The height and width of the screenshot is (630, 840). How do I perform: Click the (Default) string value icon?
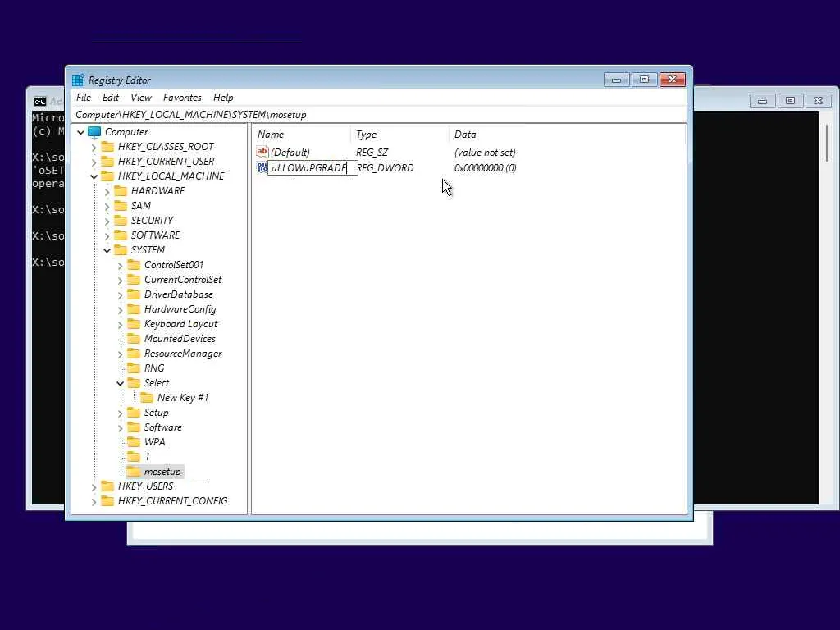[x=262, y=152]
